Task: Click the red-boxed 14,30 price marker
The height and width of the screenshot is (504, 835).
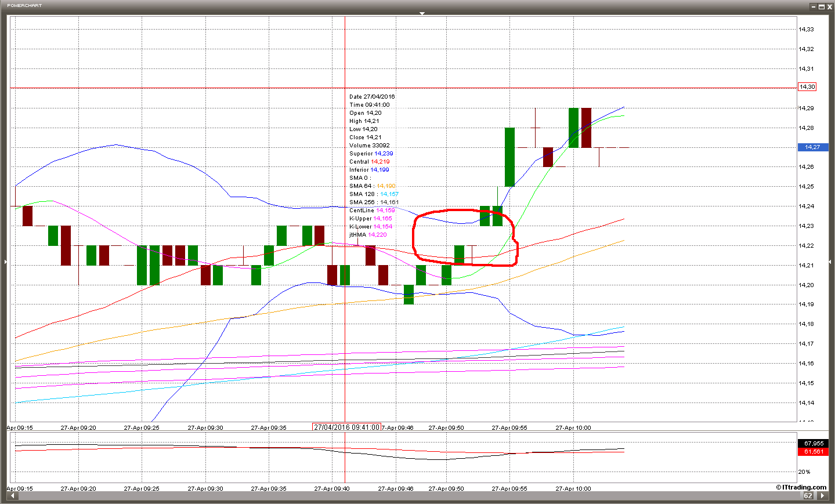Action: tap(807, 87)
